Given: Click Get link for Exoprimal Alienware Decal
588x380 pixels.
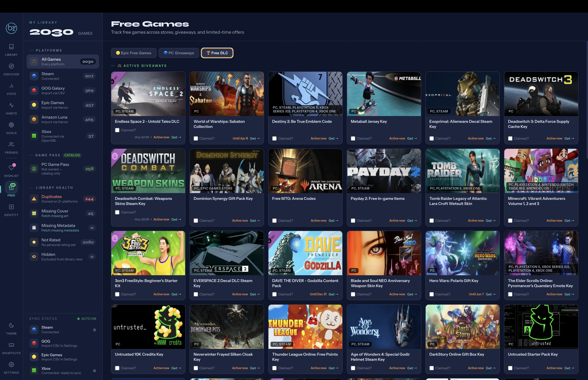Looking at the screenshot, I should 491,138.
